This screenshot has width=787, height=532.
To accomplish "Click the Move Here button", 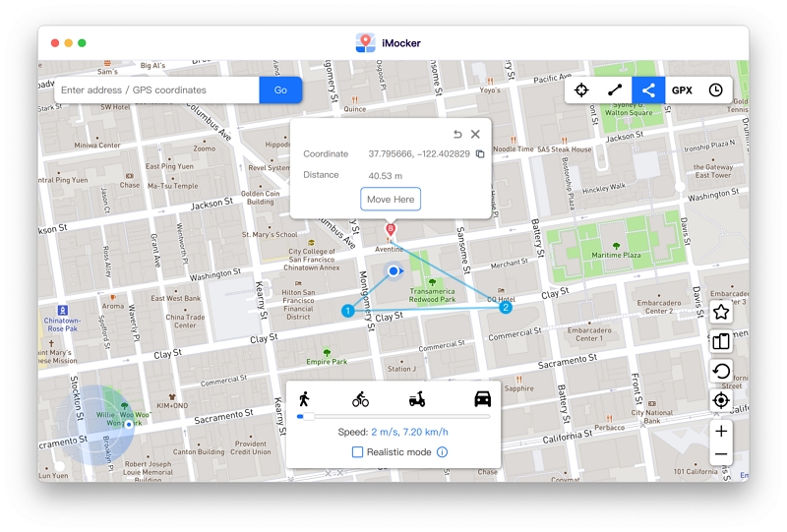I will (391, 200).
